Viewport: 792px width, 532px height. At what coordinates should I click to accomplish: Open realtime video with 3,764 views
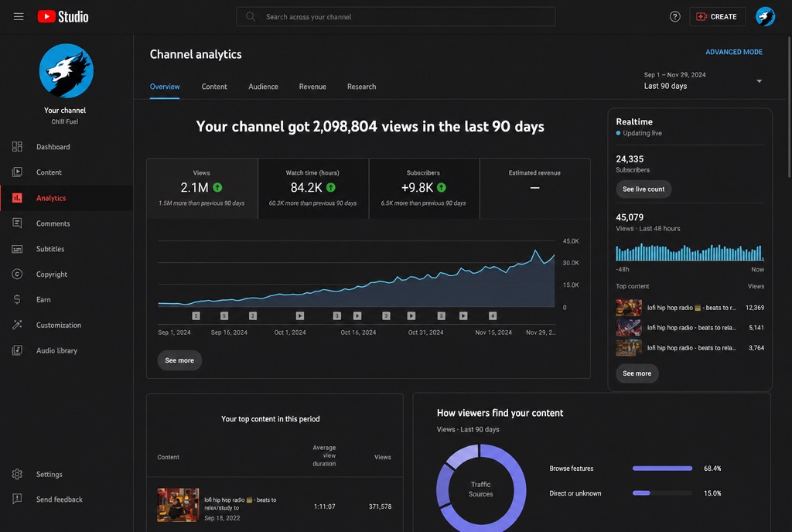pyautogui.click(x=689, y=348)
